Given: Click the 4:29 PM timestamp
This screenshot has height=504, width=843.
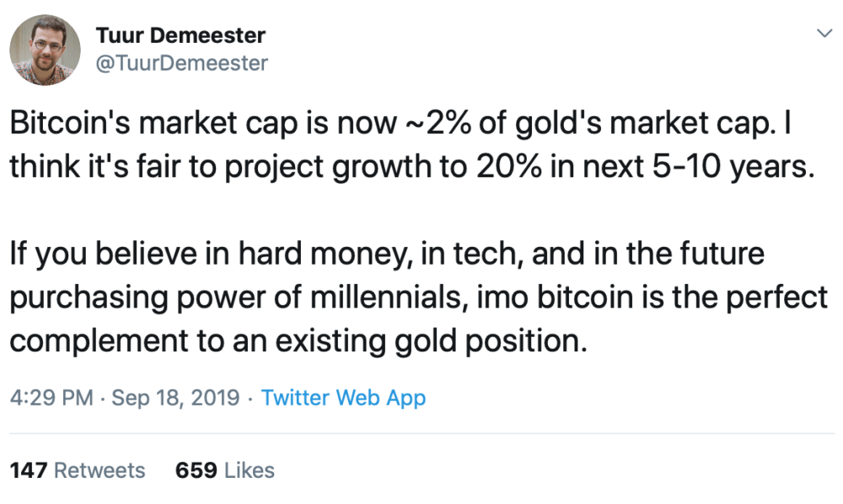Looking at the screenshot, I should (x=51, y=398).
